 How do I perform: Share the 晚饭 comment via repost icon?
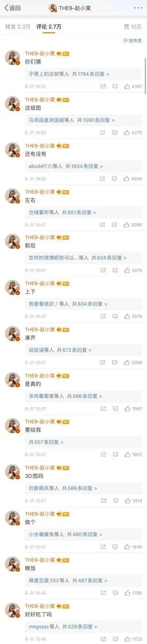pos(103,593)
